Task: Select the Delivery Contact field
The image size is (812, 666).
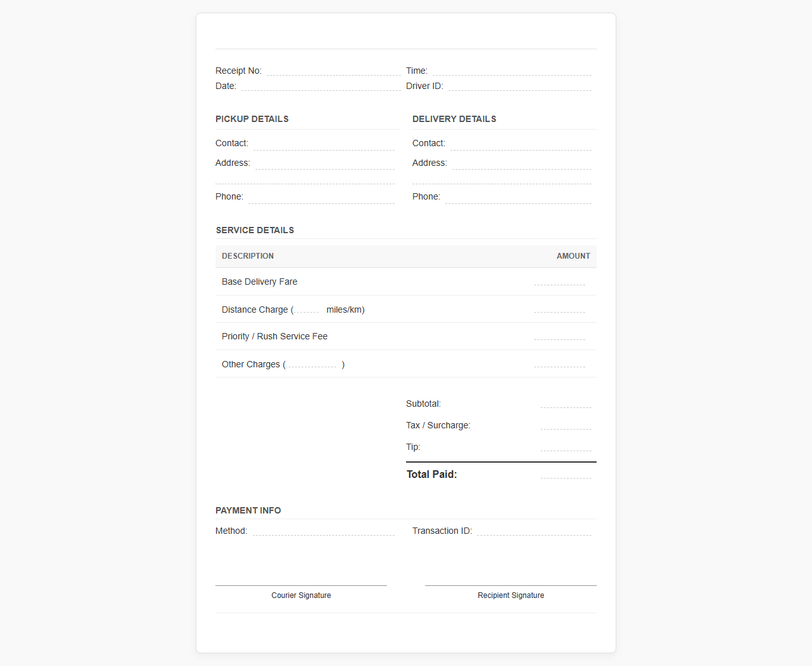Action: [x=521, y=144]
